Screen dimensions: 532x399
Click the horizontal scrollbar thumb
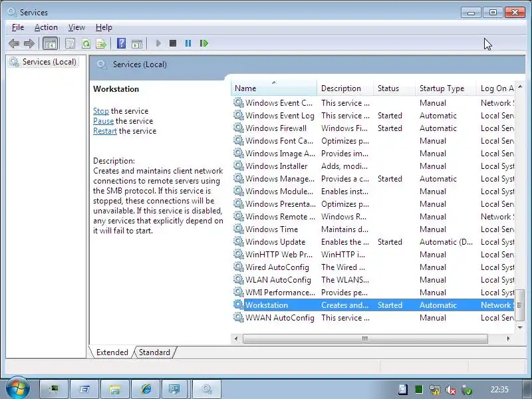coord(365,338)
